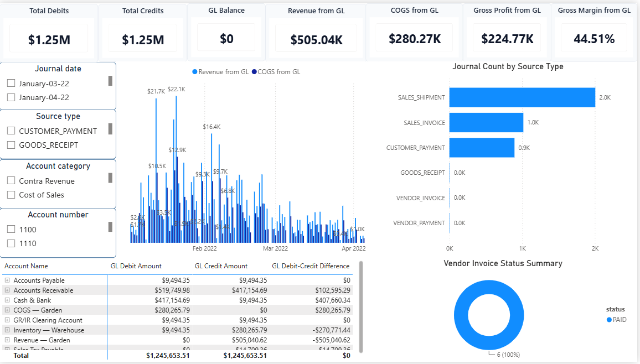Check the January-04-22 journal date box
The width and height of the screenshot is (640, 364).
[x=11, y=97]
